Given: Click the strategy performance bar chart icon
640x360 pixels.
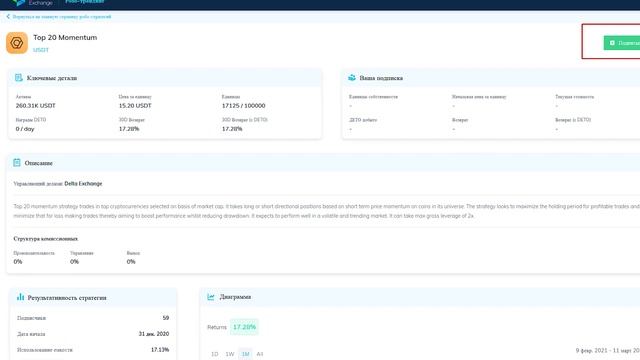Looking at the screenshot, I should 20,297.
